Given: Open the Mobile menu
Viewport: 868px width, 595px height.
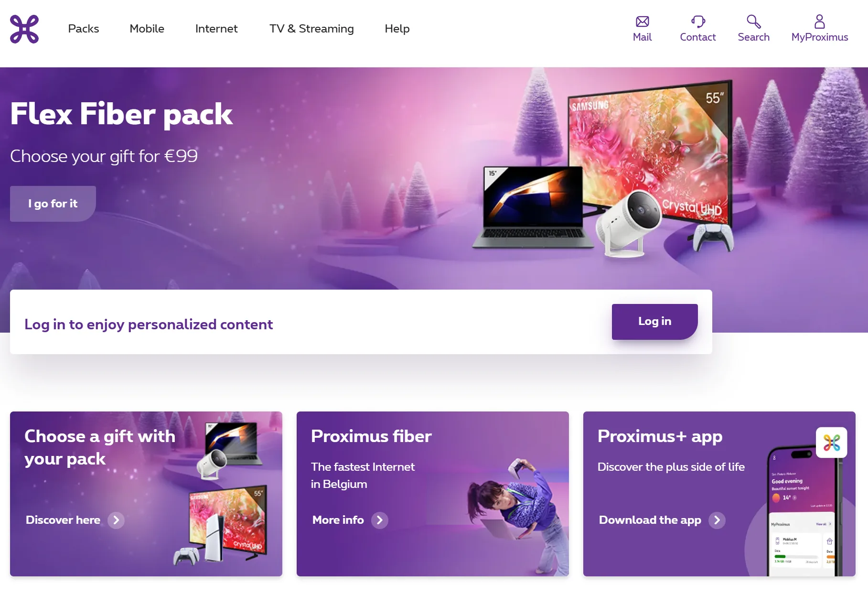Looking at the screenshot, I should point(147,29).
